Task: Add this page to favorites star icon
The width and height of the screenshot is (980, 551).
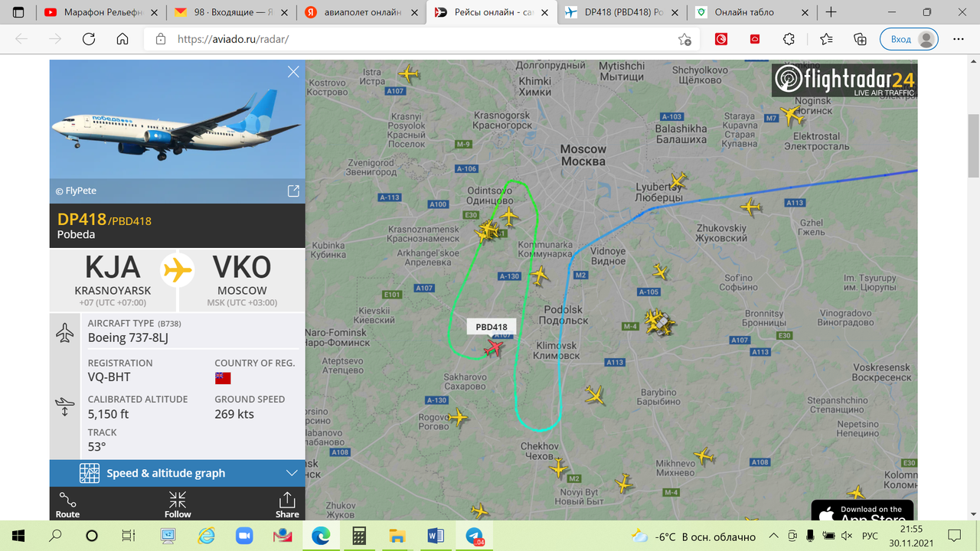Action: (684, 40)
